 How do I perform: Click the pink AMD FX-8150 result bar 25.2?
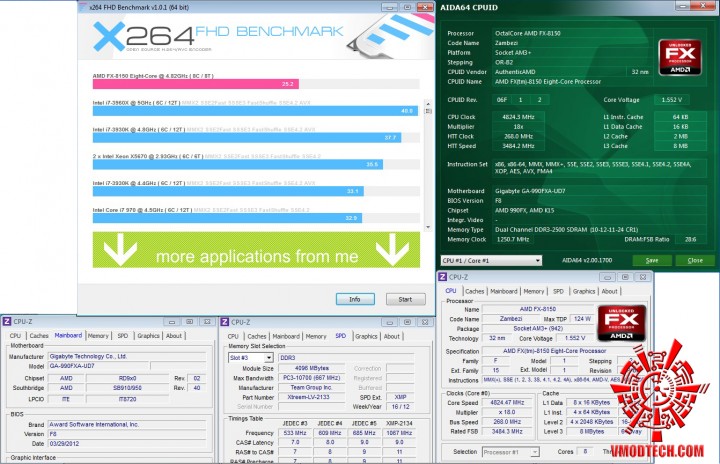coord(196,84)
